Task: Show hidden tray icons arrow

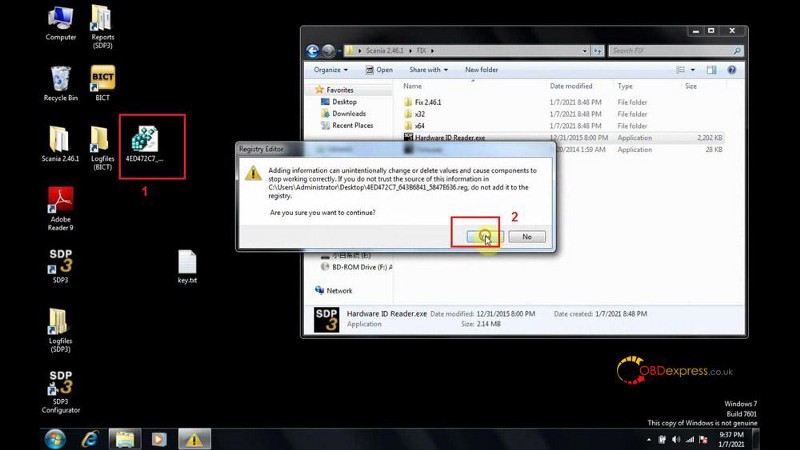Action: coord(648,439)
